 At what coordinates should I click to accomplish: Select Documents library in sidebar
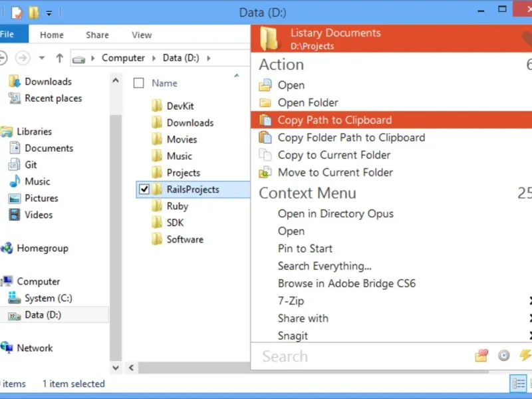[x=49, y=148]
